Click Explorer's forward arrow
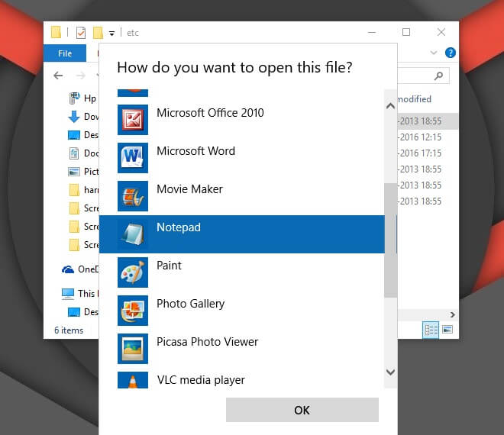 (x=81, y=76)
